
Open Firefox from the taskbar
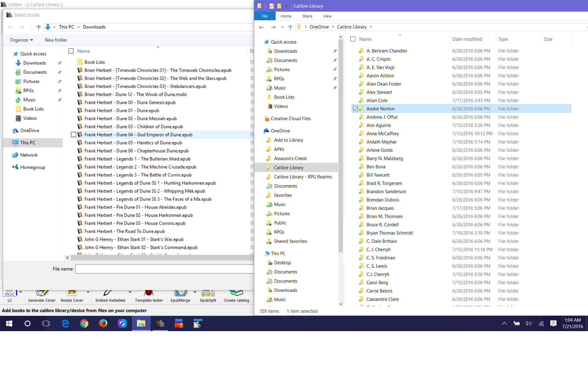[x=103, y=323]
